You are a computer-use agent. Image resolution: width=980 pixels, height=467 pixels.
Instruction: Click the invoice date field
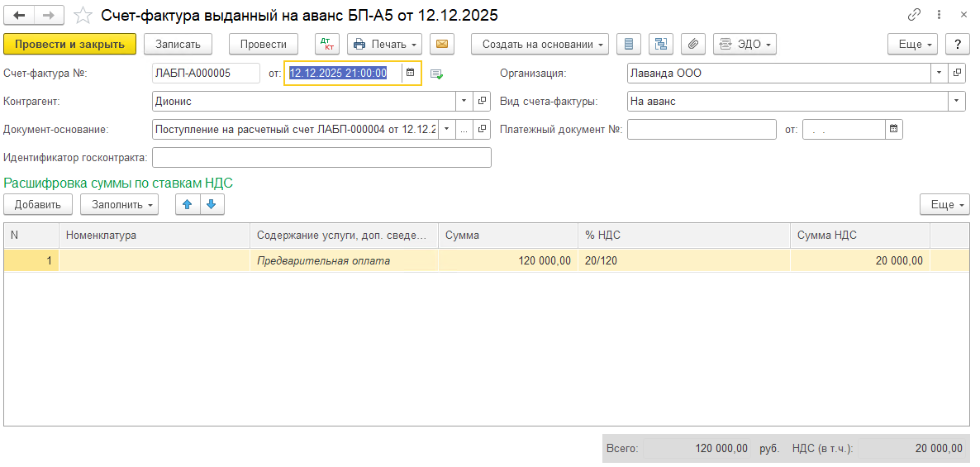click(x=343, y=73)
